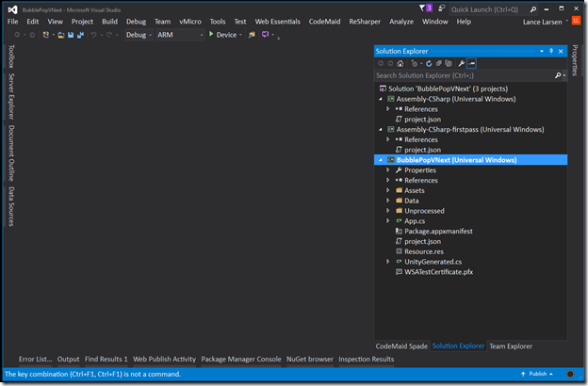Expand the Assets folder
The width and height of the screenshot is (588, 386).
[x=388, y=190]
